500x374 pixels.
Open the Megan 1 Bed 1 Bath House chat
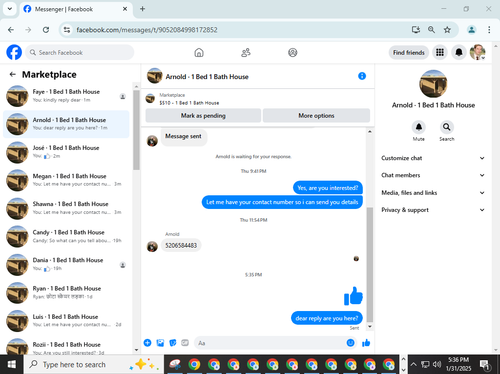[x=66, y=180]
